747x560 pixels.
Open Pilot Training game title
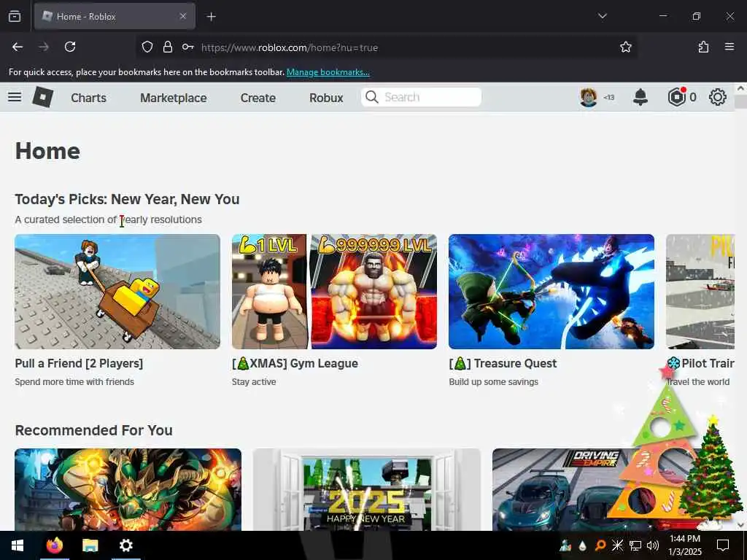(x=700, y=363)
